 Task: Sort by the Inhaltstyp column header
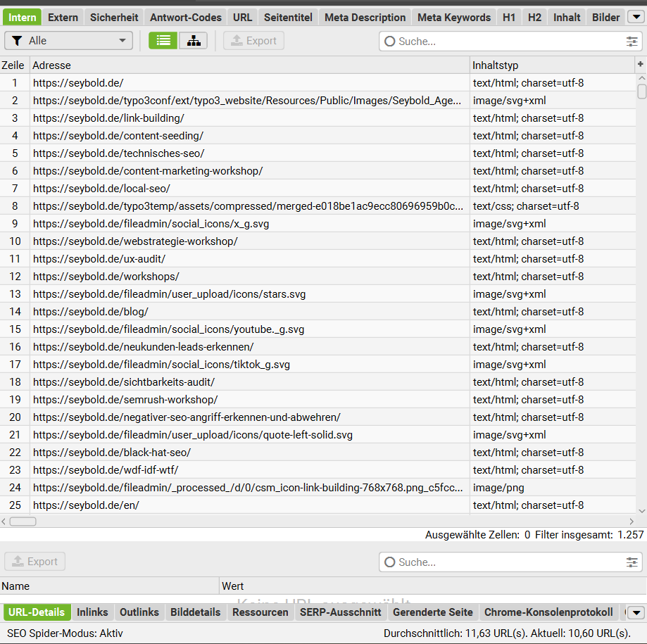coord(553,65)
